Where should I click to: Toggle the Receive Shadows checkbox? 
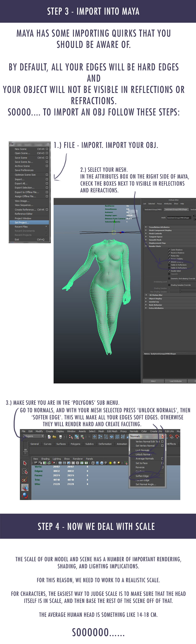click(169, 253)
